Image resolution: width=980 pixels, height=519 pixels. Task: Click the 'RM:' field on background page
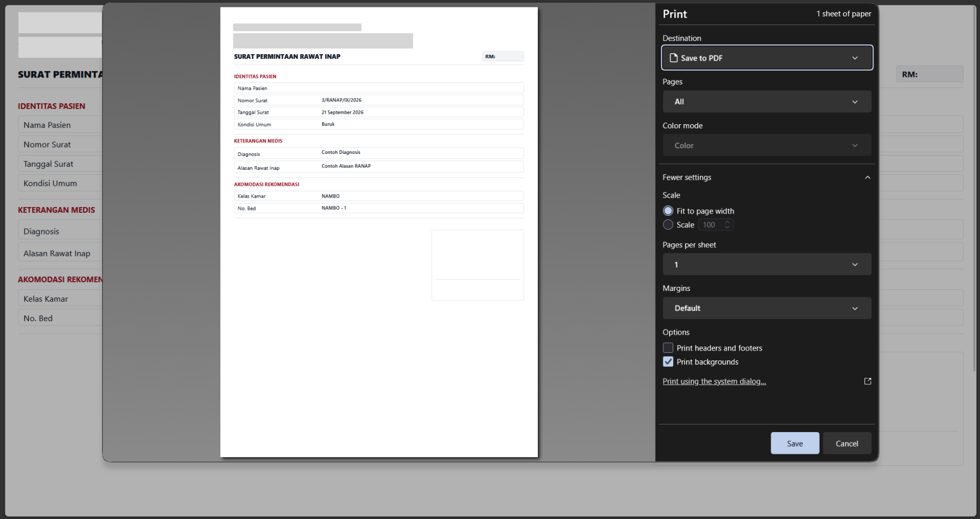tap(929, 74)
